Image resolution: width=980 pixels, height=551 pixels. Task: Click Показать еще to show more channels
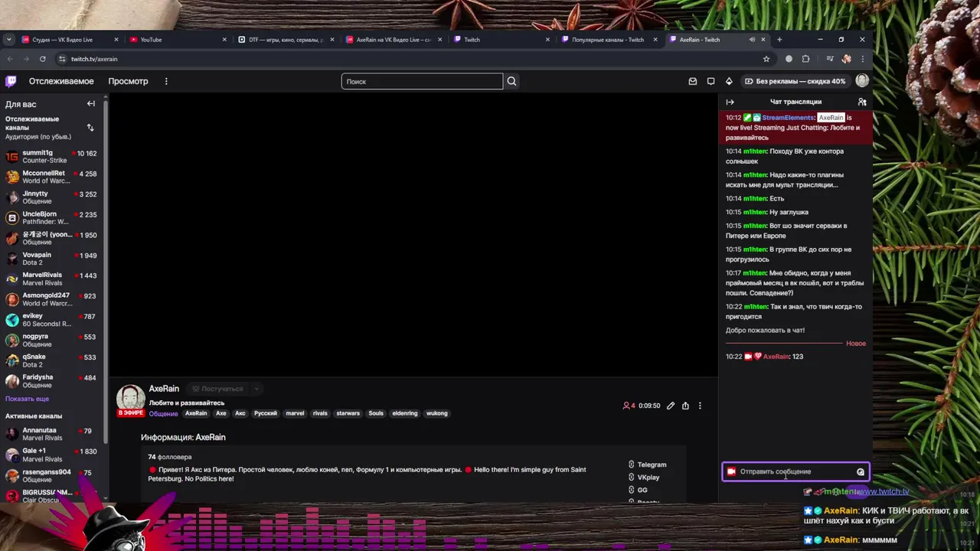coord(27,399)
